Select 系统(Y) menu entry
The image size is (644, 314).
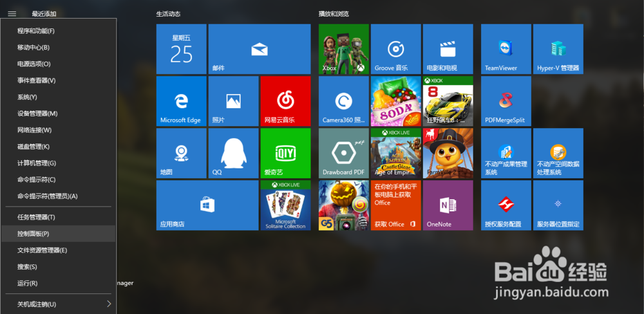[59, 97]
